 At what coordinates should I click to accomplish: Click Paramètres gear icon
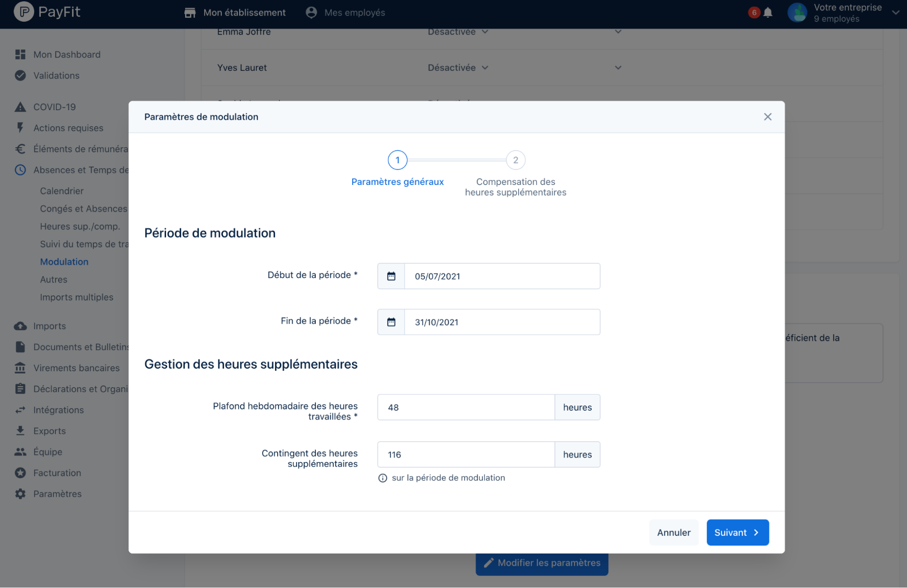(x=20, y=494)
